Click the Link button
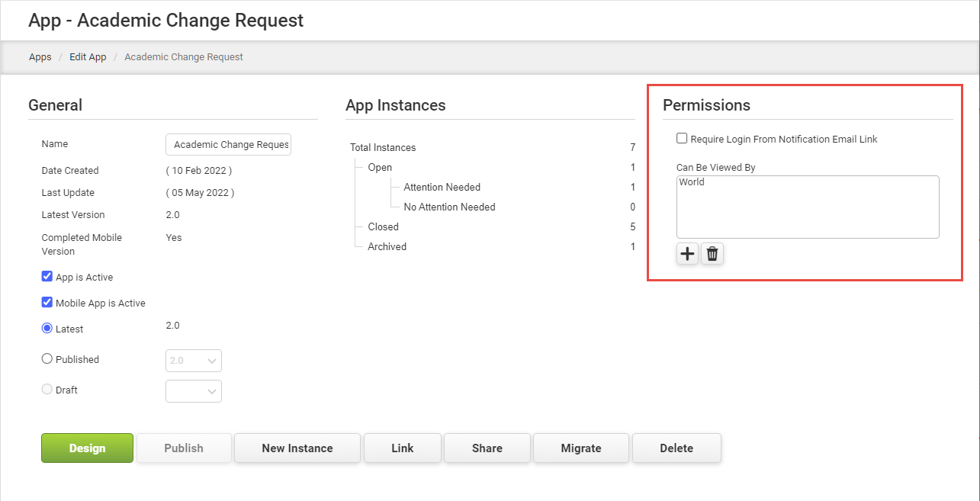 coord(403,448)
